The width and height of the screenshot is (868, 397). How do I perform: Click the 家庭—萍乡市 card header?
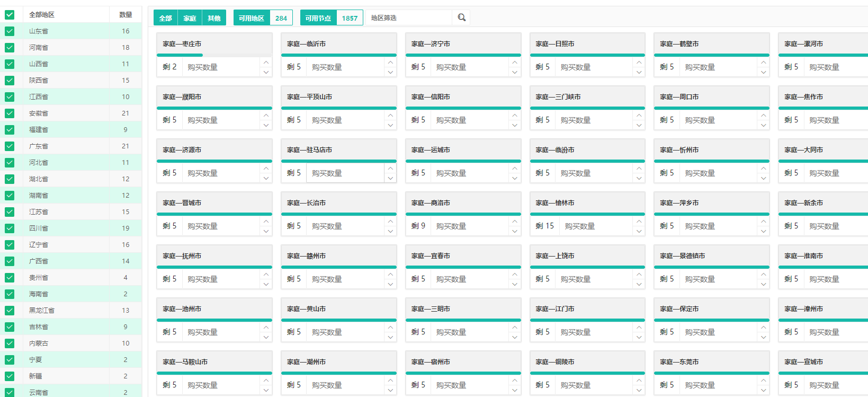coord(712,203)
